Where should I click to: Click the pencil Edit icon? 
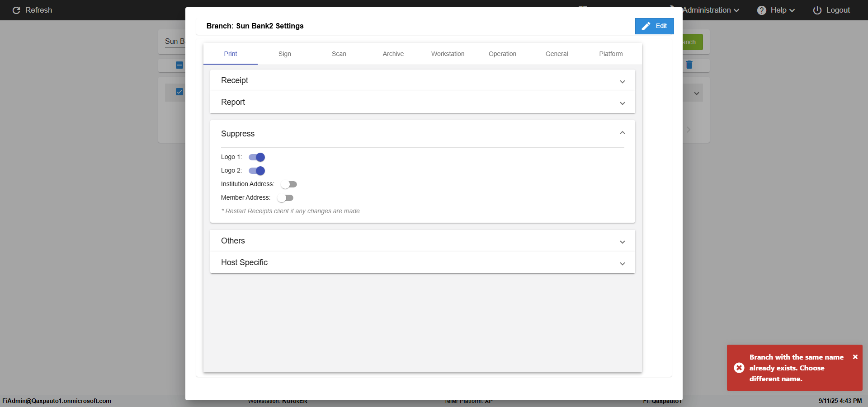646,26
